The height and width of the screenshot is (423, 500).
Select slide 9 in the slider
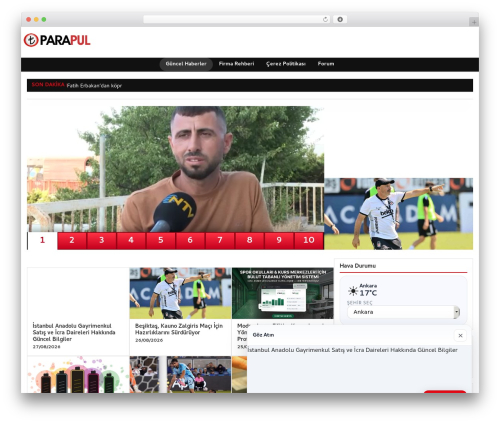tap(279, 240)
